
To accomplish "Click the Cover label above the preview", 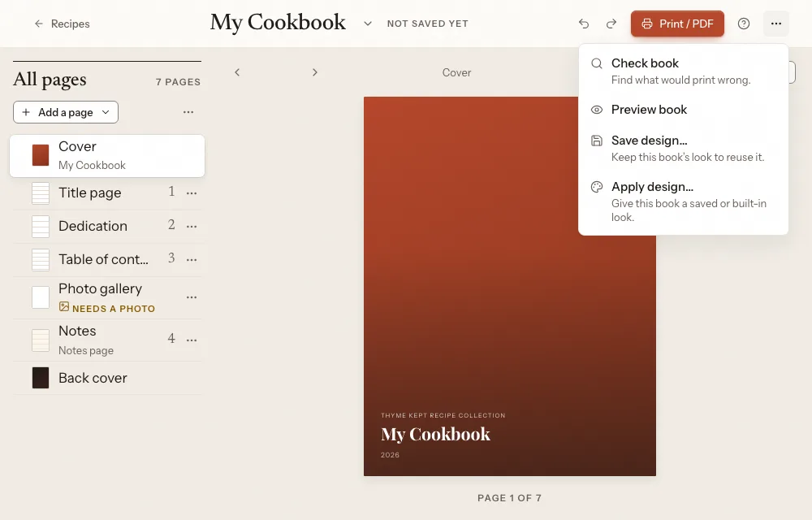I will click(x=456, y=72).
